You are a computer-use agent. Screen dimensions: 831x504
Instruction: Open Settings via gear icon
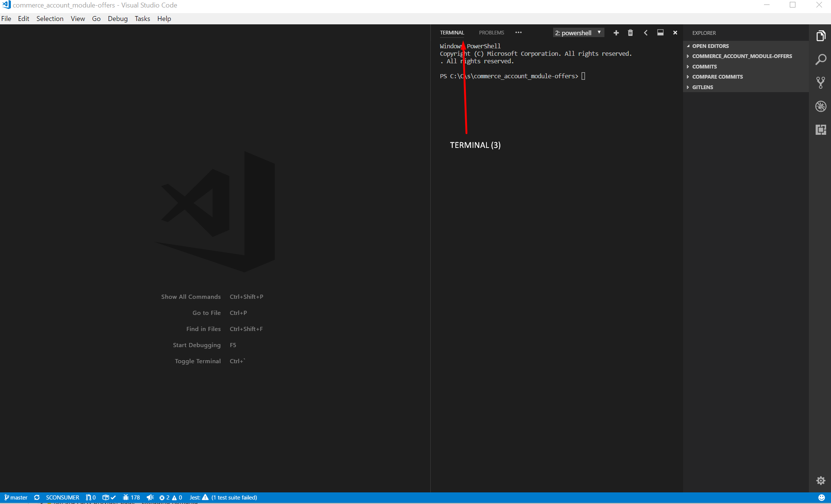pyautogui.click(x=821, y=480)
